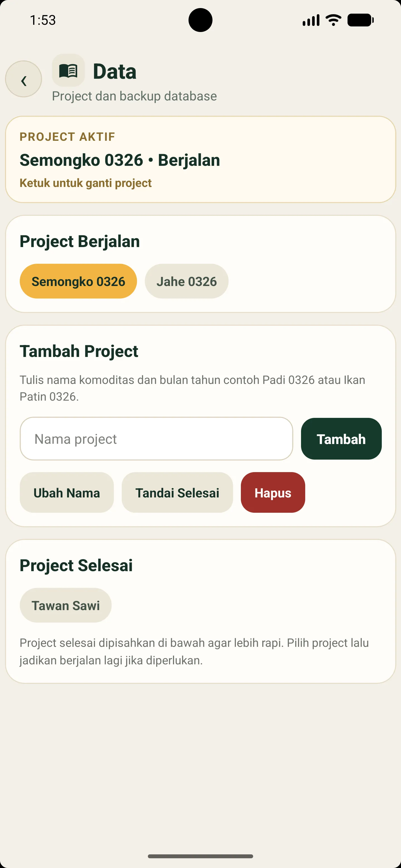Expand the Semongko 0326 Berjalan header
This screenshot has width=401, height=868.
pyautogui.click(x=119, y=160)
